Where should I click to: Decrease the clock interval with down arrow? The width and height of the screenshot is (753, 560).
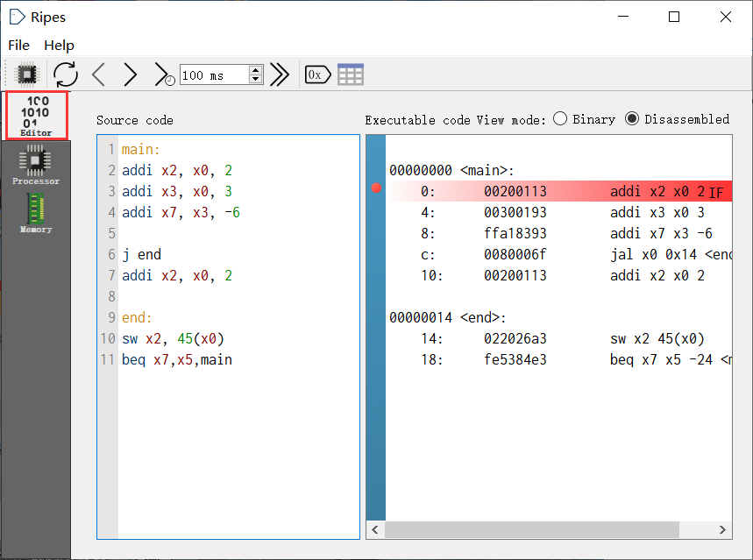[255, 79]
